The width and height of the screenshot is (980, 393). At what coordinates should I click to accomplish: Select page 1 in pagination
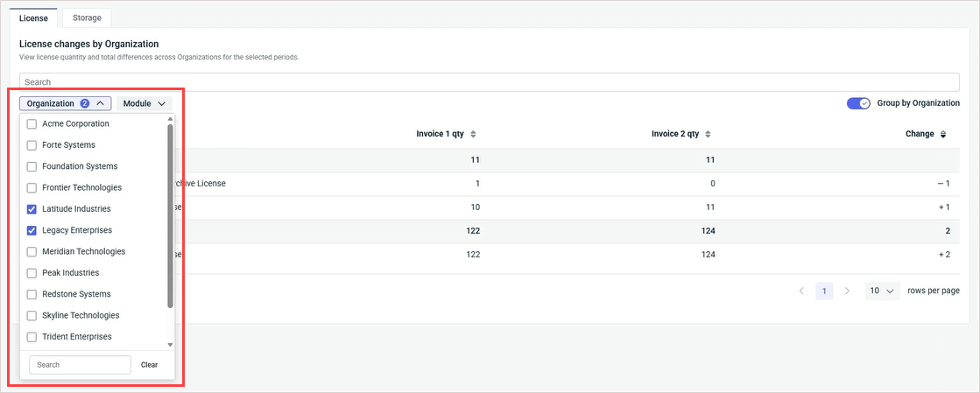point(824,291)
